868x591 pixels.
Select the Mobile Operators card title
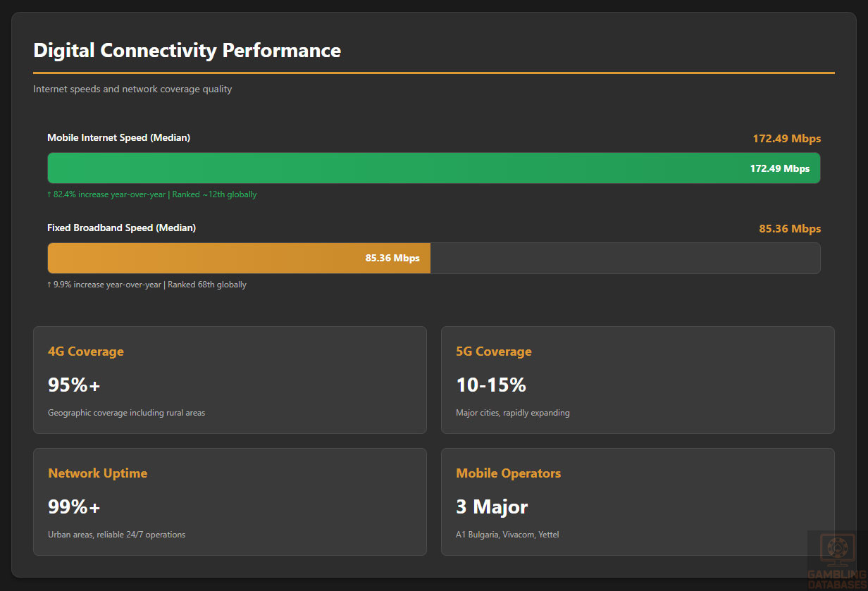508,473
